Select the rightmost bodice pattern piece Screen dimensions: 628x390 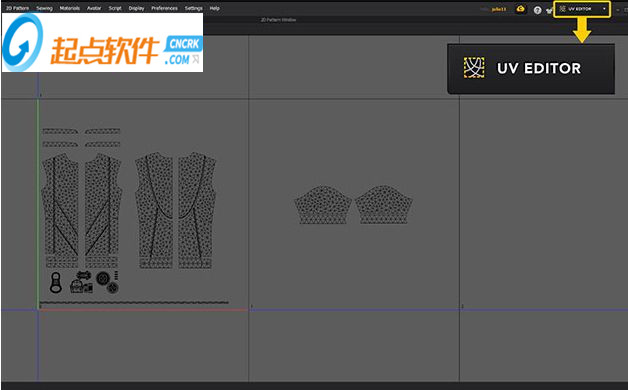tap(197, 205)
